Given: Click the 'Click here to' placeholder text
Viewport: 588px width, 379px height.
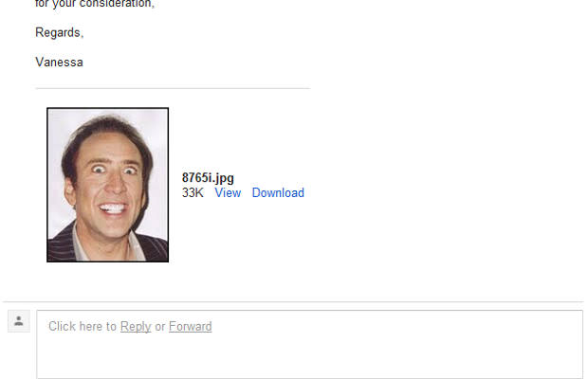Looking at the screenshot, I should click(x=83, y=327).
